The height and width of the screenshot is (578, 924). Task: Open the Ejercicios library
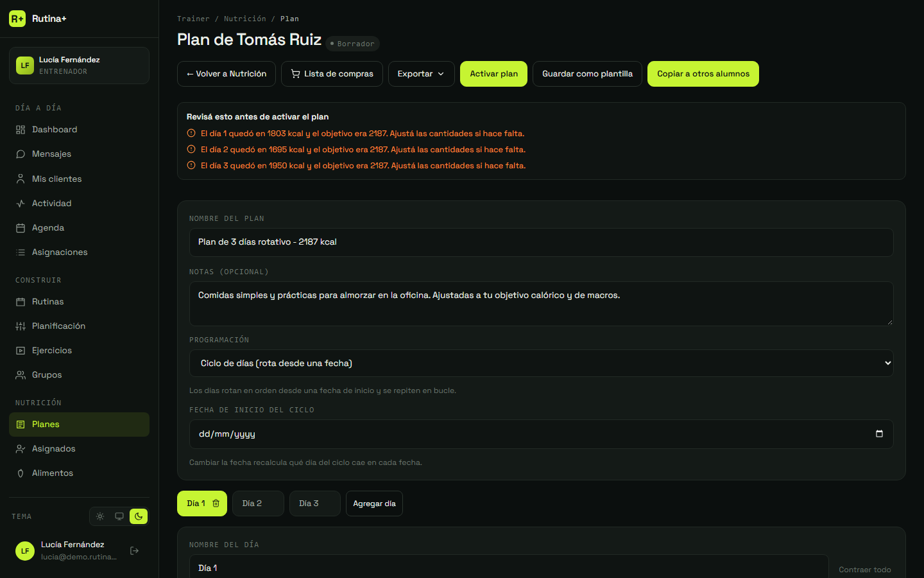click(x=79, y=351)
